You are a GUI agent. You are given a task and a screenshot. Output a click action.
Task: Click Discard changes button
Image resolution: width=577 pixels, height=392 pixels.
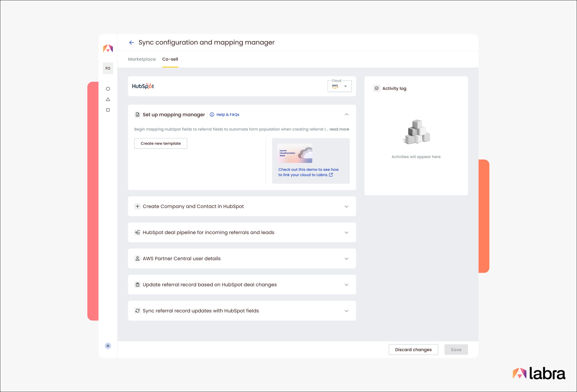tap(413, 349)
